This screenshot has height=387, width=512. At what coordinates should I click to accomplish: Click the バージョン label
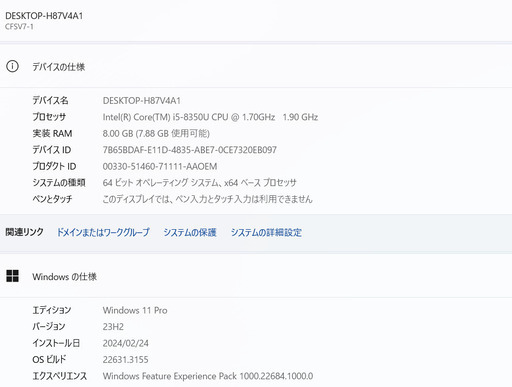coord(49,326)
